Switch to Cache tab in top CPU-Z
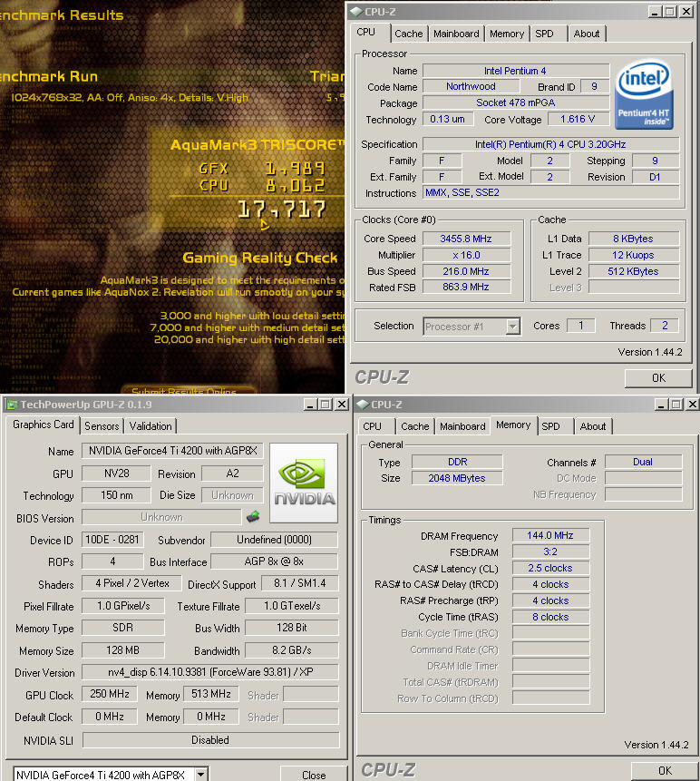Screen dimensions: 700x781 (408, 34)
